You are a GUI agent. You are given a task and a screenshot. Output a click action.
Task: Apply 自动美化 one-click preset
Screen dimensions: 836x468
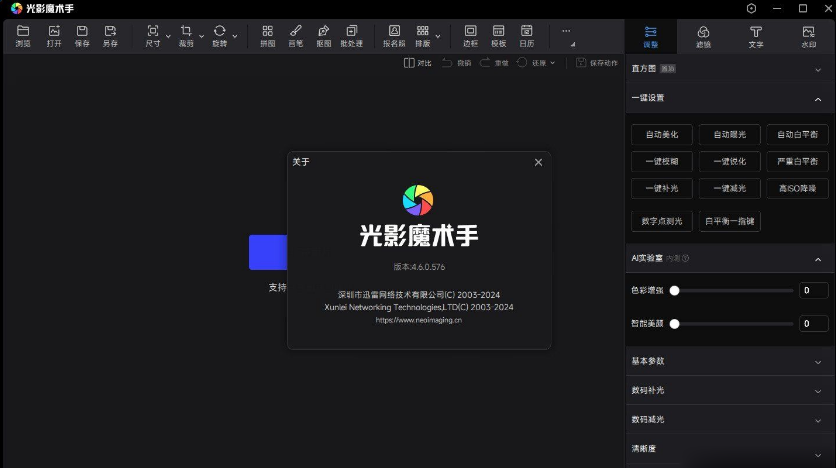tap(662, 134)
